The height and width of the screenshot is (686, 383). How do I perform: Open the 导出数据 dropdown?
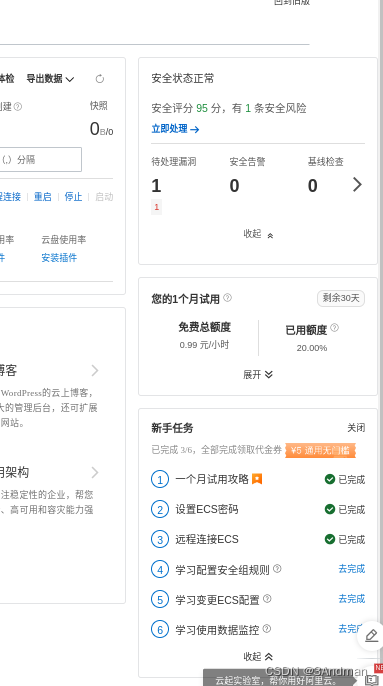coord(50,79)
